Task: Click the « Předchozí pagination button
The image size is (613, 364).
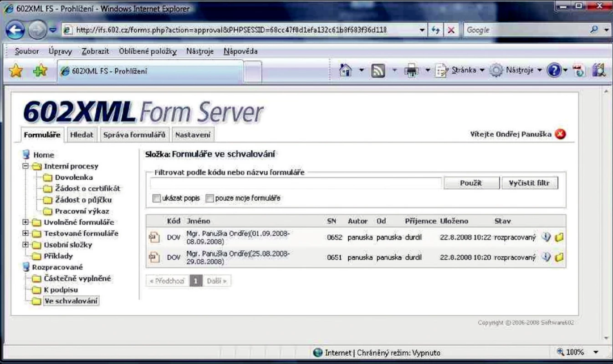Action: pos(167,281)
